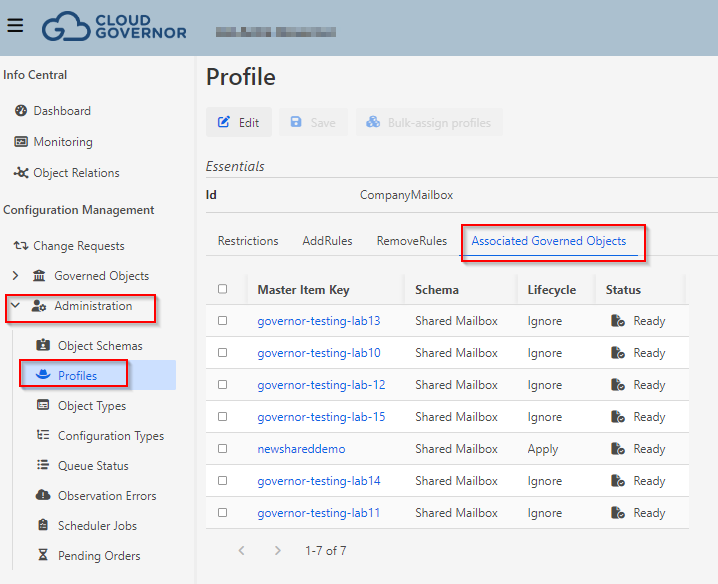The height and width of the screenshot is (584, 718).
Task: Click the status icon for governor-testing-lab13
Action: (618, 321)
